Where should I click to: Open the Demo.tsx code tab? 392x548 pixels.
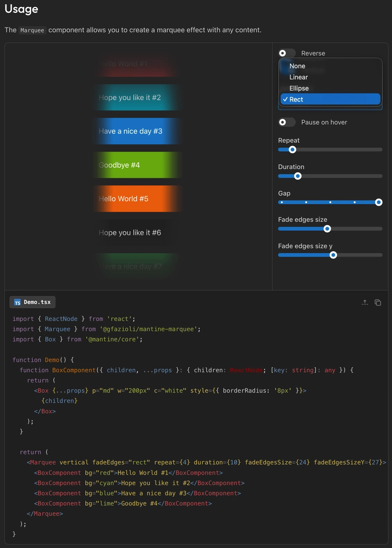click(x=32, y=302)
